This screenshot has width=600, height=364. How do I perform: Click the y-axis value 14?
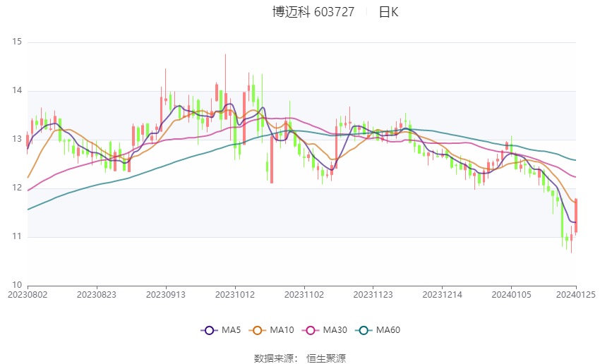coord(17,90)
